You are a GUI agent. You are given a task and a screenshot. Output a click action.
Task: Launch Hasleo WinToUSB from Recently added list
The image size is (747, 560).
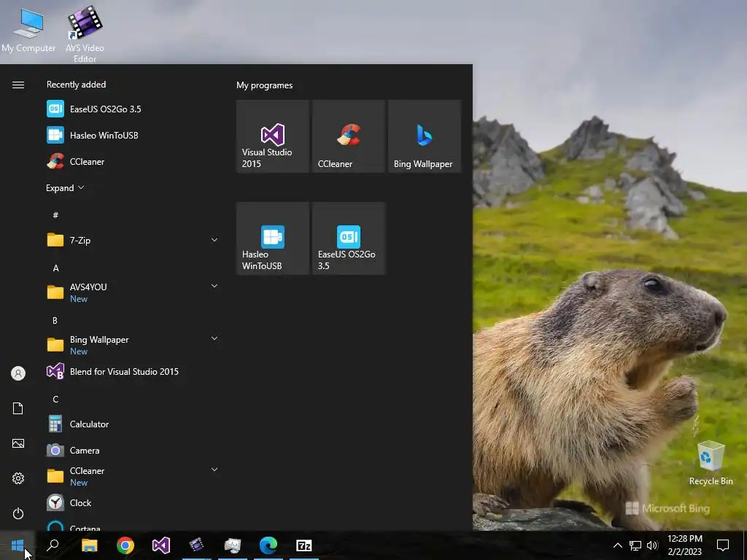tap(131, 135)
